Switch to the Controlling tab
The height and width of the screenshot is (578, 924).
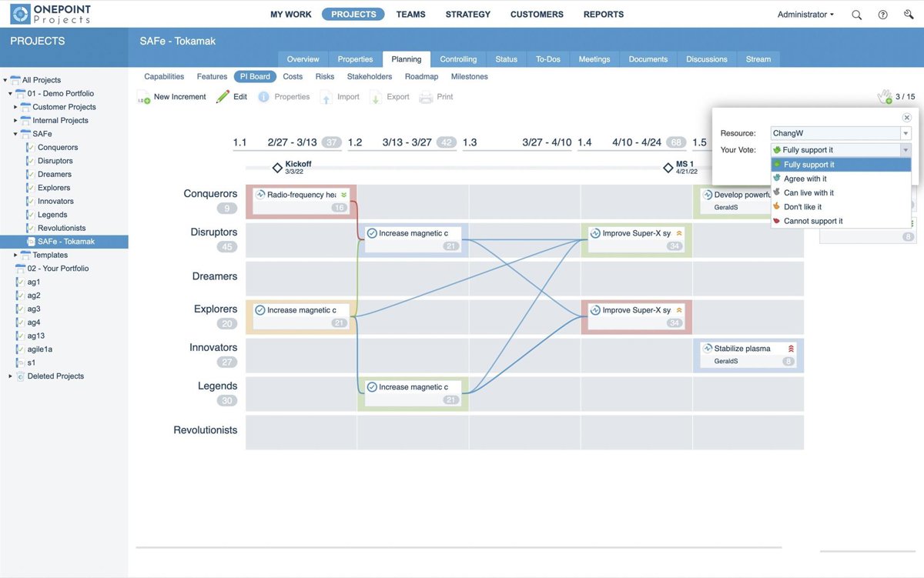pos(458,59)
